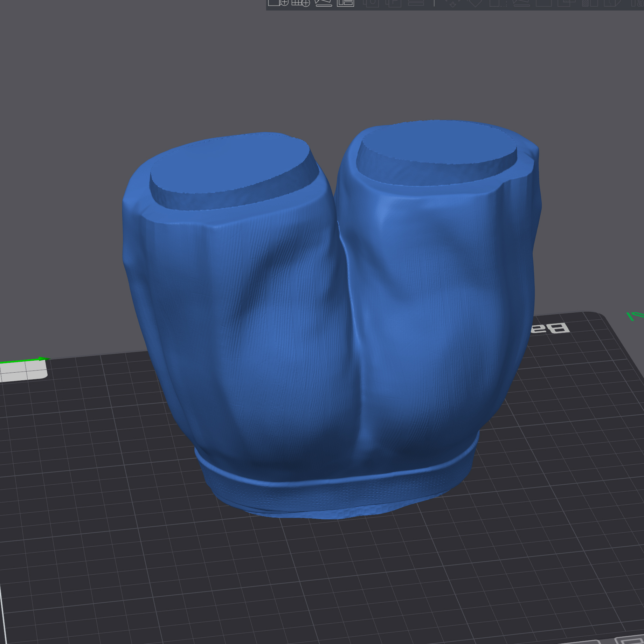The height and width of the screenshot is (644, 644).
Task: Click the Add model cube icon
Action: [278, 3]
